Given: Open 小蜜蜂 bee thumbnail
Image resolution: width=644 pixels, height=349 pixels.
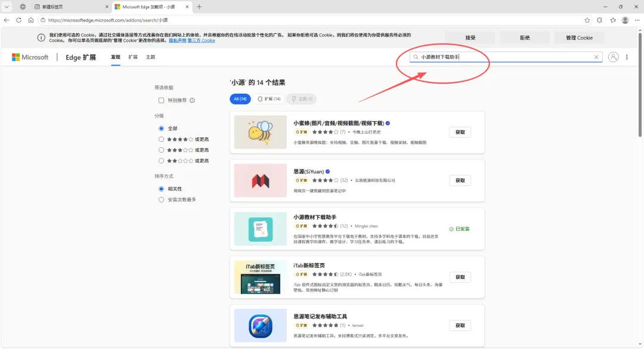Looking at the screenshot, I should [261, 132].
